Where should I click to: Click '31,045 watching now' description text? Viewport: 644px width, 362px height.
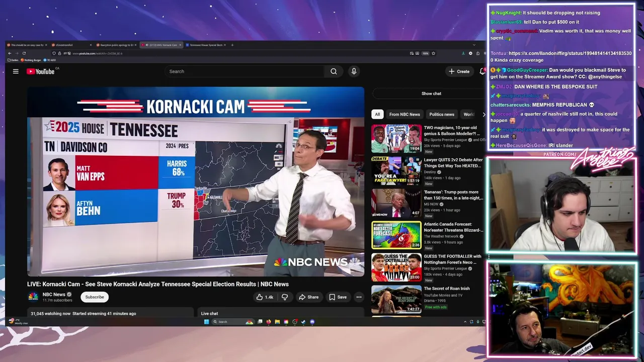coord(50,313)
